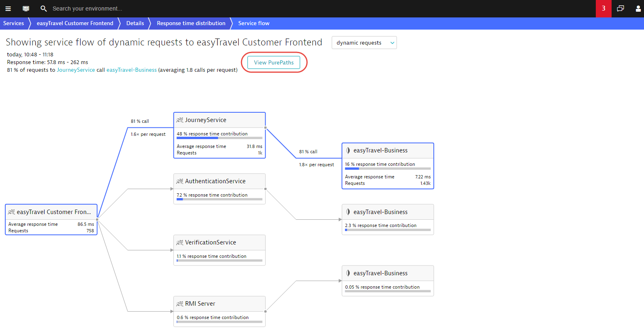The image size is (644, 330).
Task: Select easyTravel-Business node with 0.05 % contribution
Action: click(x=388, y=281)
